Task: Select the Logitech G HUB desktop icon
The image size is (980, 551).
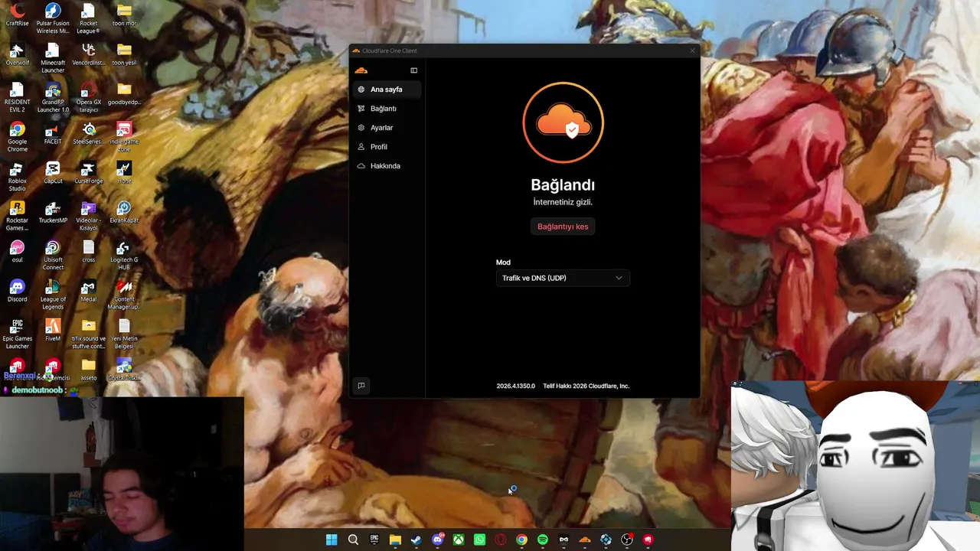Action: click(124, 256)
